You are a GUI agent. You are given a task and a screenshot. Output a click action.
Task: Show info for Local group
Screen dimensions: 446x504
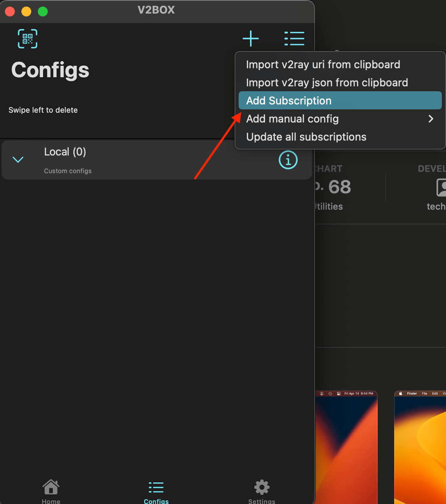tap(288, 160)
